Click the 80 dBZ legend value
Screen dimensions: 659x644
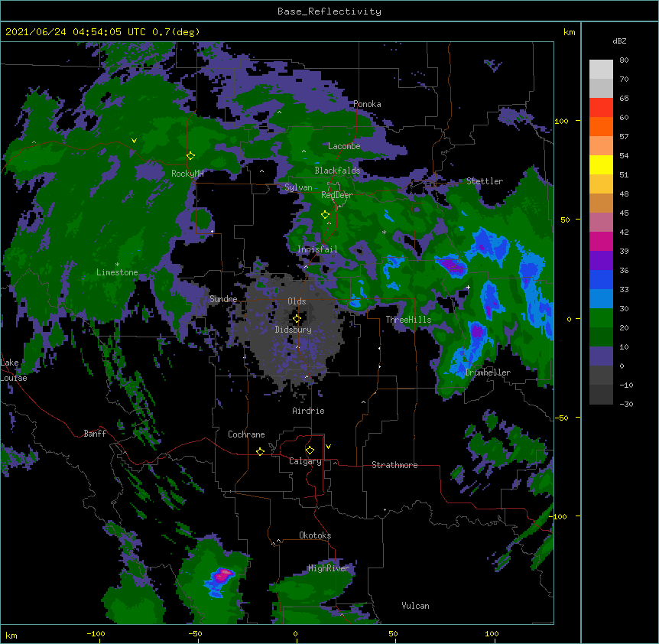point(624,60)
